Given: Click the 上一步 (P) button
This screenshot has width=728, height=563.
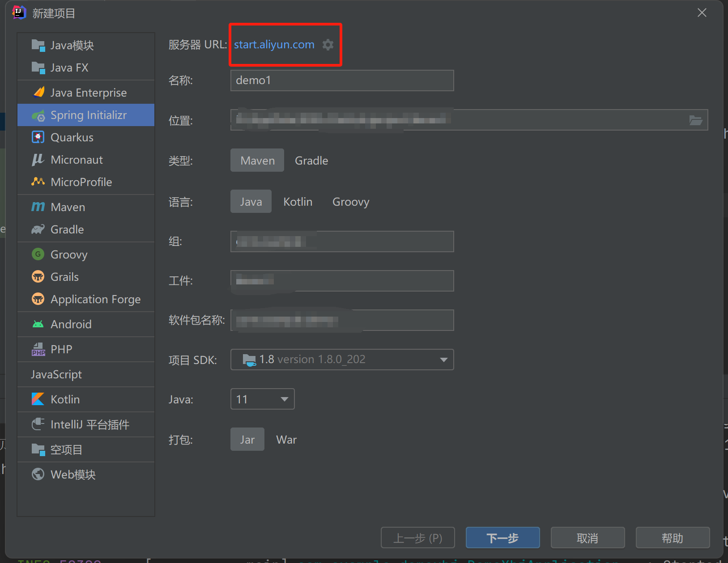Looking at the screenshot, I should click(418, 538).
